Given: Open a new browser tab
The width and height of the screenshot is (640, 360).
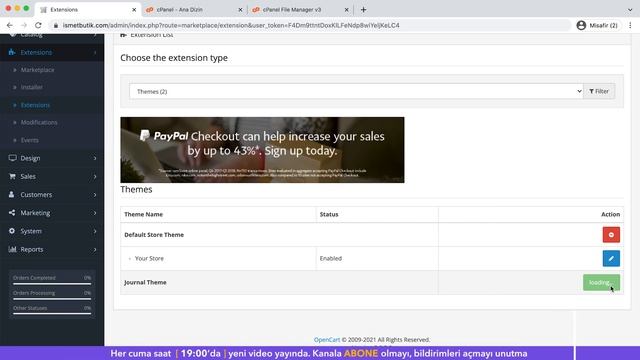Looking at the screenshot, I should [363, 9].
